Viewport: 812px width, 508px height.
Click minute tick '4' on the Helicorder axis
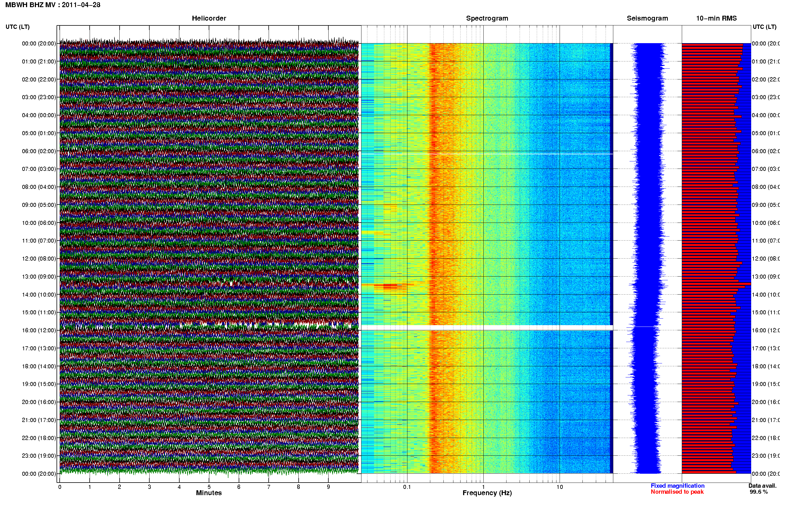tap(179, 487)
